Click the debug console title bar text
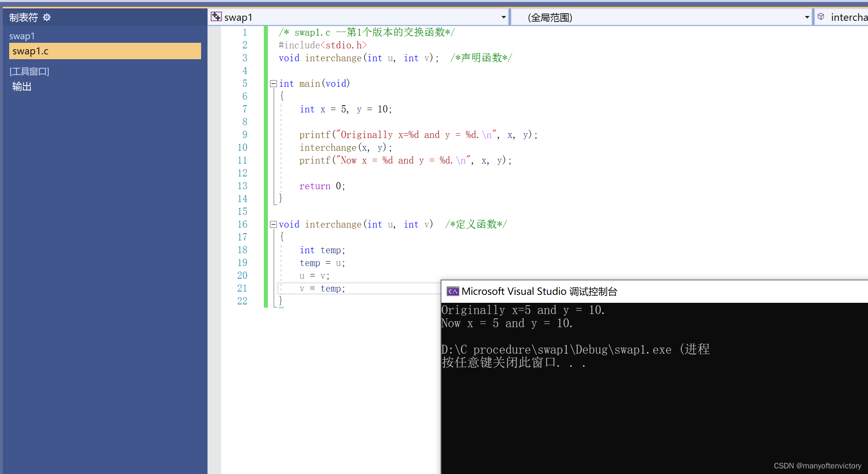Screen dimensions: 868x474 tap(539, 291)
